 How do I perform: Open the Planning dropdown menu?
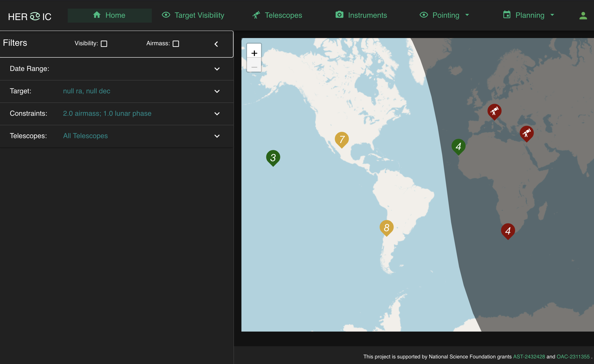[x=529, y=15]
